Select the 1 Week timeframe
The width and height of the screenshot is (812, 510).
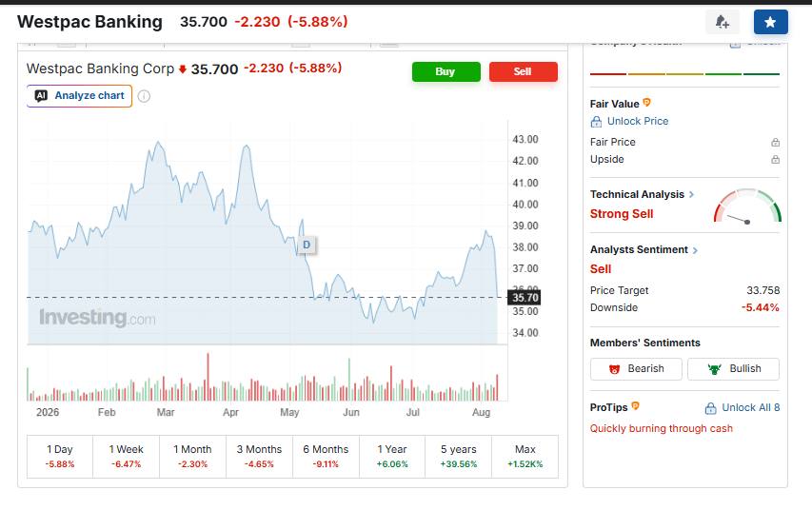[x=127, y=456]
